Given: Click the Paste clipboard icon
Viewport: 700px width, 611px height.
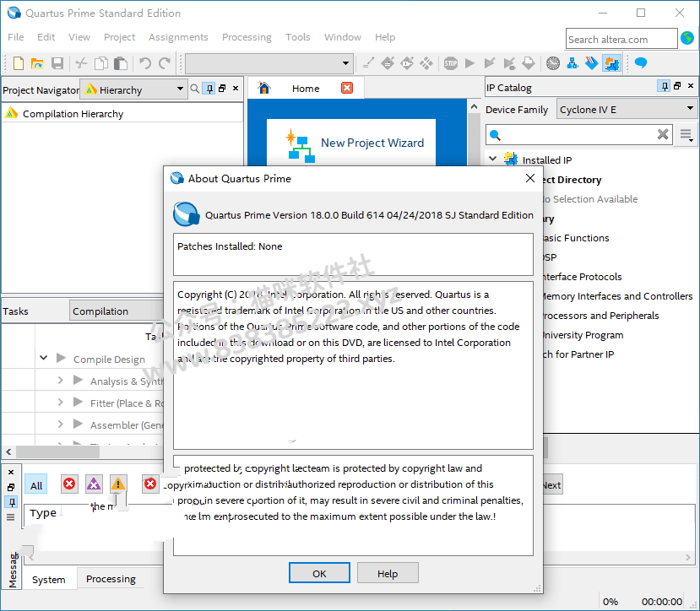Looking at the screenshot, I should (x=121, y=63).
